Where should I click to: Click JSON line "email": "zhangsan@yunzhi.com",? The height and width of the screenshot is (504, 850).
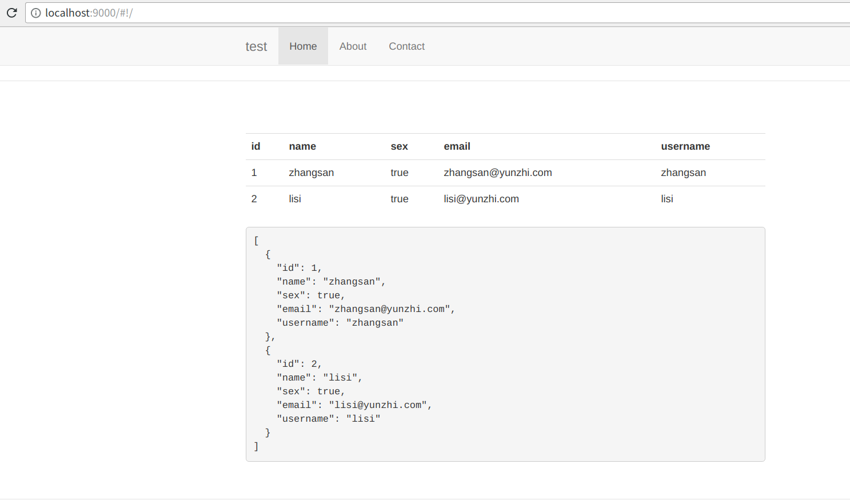[366, 309]
